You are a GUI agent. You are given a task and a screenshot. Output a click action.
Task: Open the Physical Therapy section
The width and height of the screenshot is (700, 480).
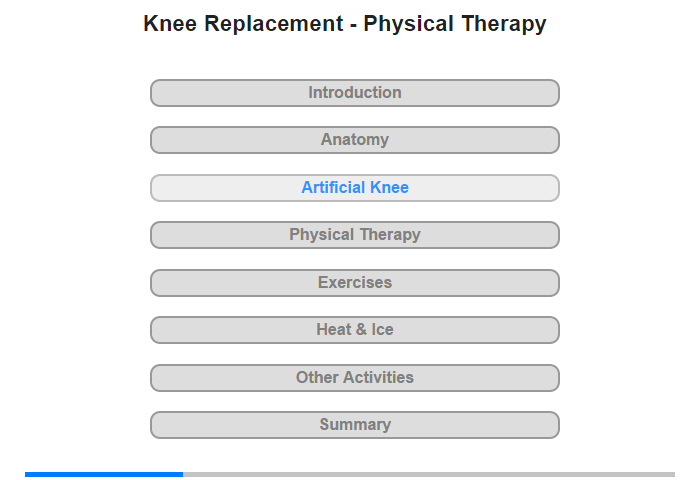coord(354,235)
